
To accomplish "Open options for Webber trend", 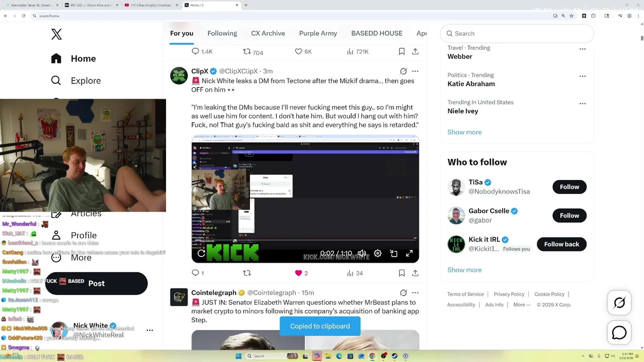I will [583, 49].
